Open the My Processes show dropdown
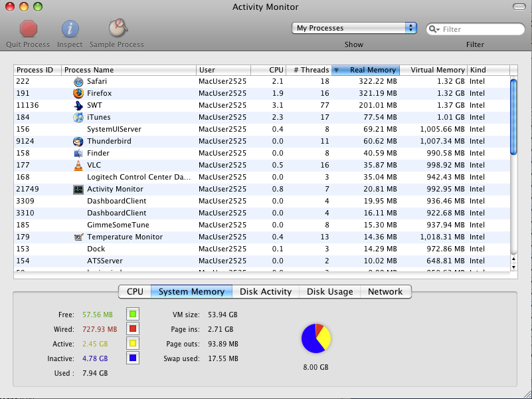Screen dimensions: 532x399 click(x=354, y=28)
